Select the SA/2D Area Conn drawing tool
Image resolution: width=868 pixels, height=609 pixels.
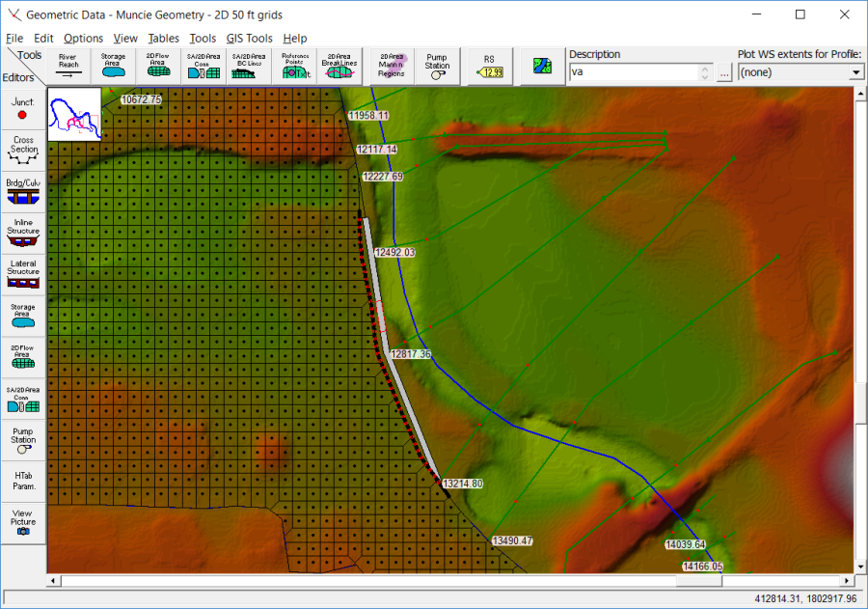203,63
